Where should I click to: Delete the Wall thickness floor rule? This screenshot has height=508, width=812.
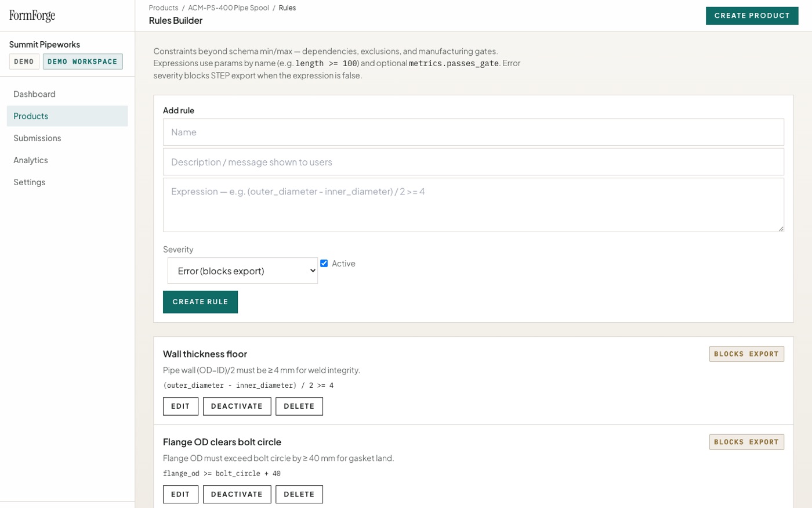pos(299,406)
